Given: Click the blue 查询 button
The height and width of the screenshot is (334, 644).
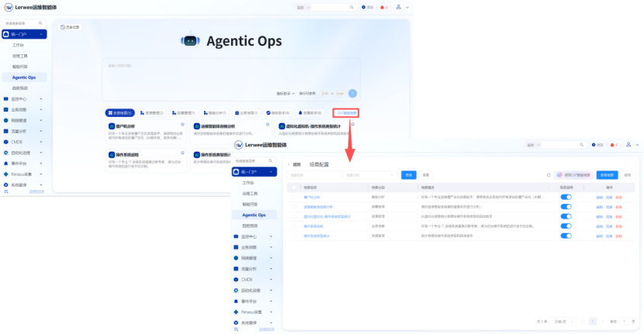Looking at the screenshot, I should click(x=409, y=175).
